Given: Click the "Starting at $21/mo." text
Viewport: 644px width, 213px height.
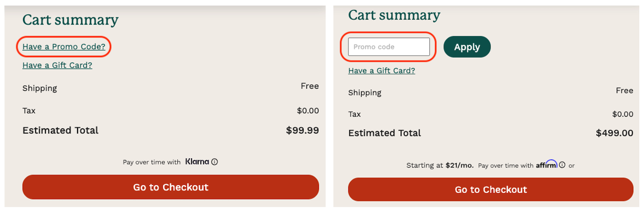Looking at the screenshot, I should [x=440, y=165].
